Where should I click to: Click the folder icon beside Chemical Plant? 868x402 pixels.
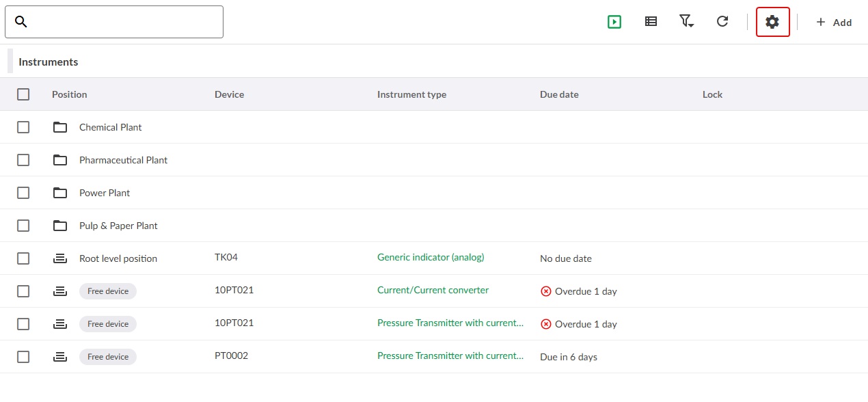click(60, 127)
